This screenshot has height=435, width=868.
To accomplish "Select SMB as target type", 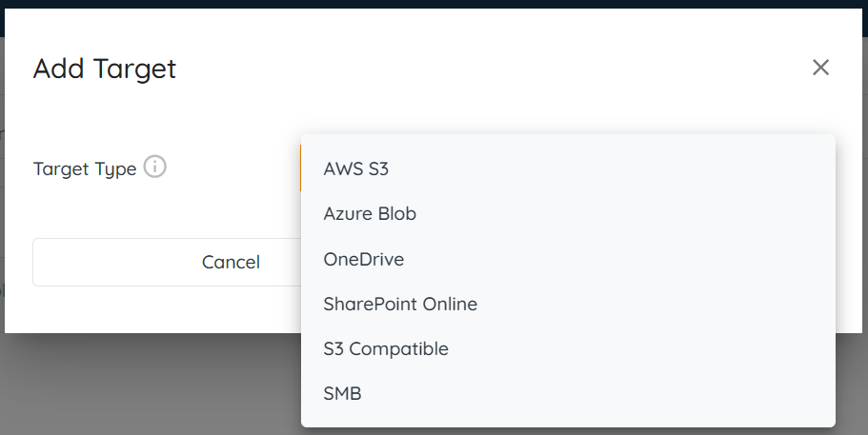I will (343, 393).
